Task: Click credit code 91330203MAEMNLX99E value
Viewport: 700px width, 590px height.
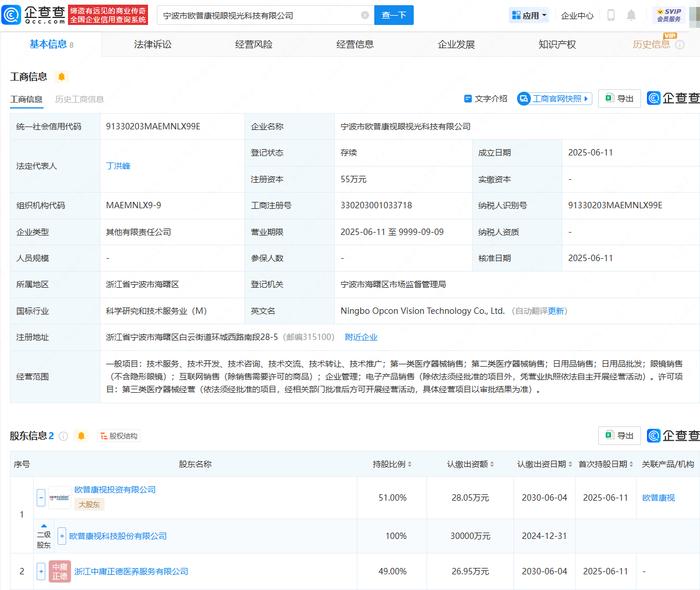Action: pos(153,126)
